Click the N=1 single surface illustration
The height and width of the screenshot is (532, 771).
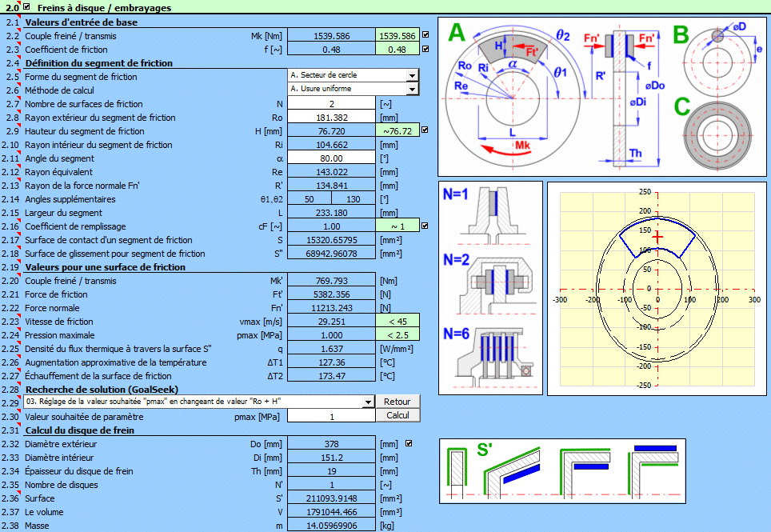pyautogui.click(x=491, y=214)
